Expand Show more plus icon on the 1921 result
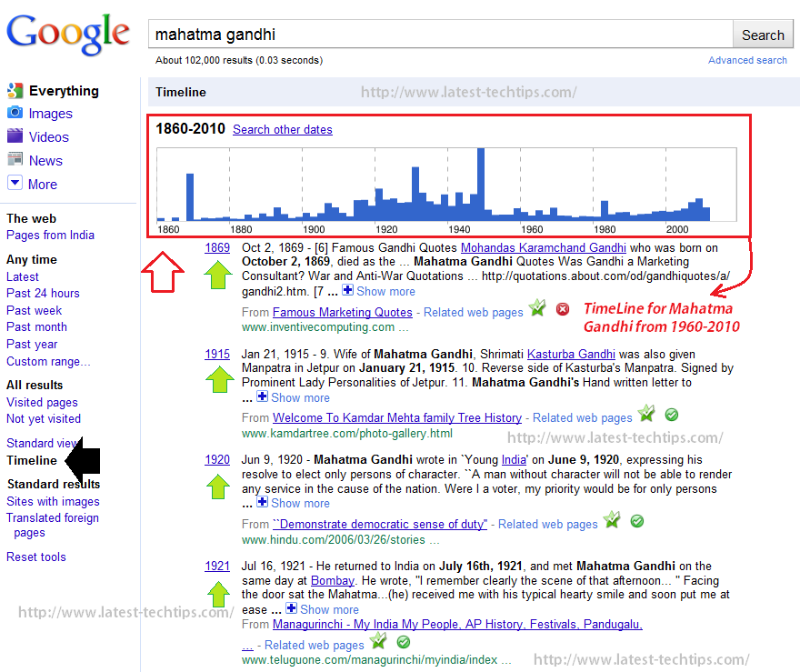800x672 pixels. click(x=291, y=608)
